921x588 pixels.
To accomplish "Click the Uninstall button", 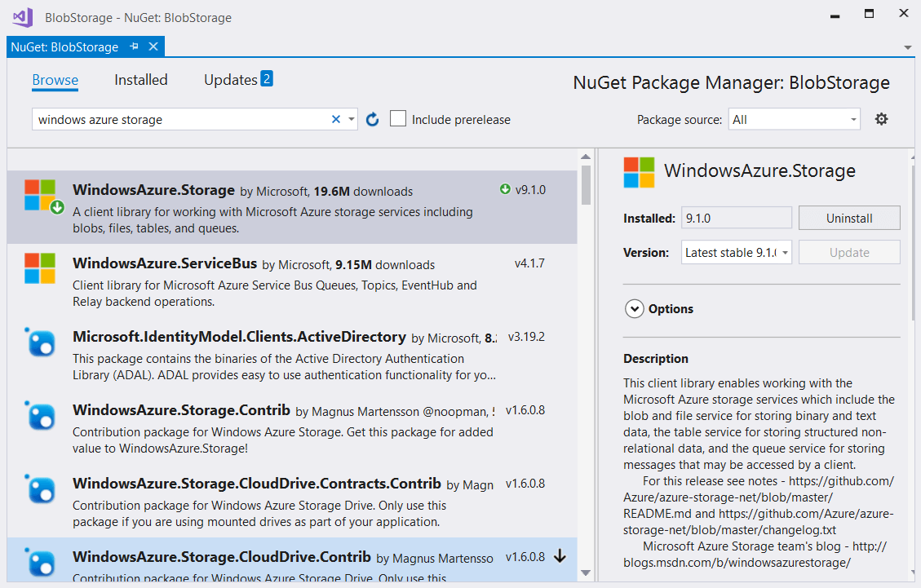I will 849,218.
